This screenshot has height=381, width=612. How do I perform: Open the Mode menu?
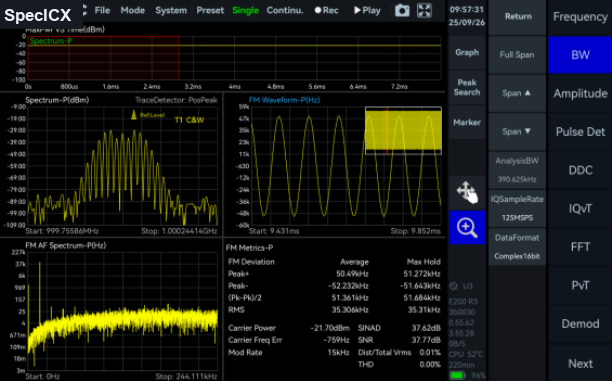tap(133, 11)
